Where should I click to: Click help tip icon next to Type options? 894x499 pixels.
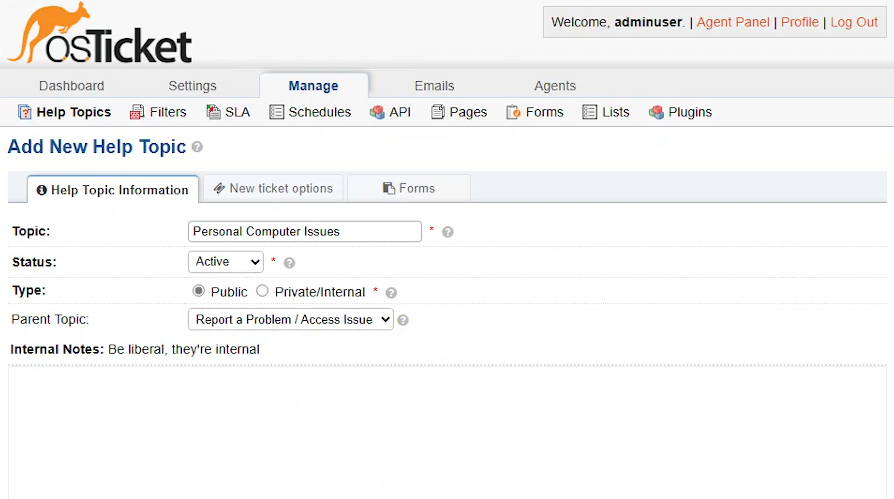coord(391,293)
